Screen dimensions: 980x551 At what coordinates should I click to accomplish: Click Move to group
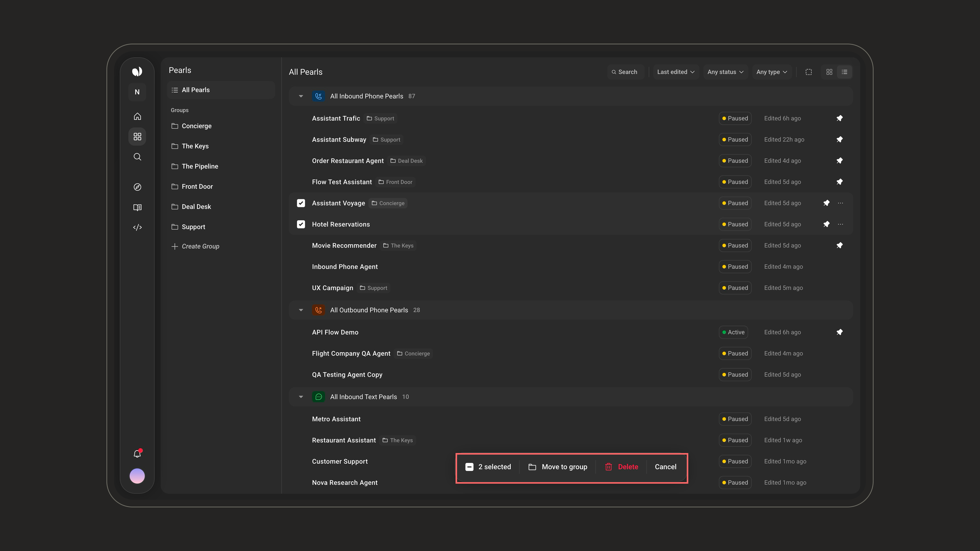point(558,467)
